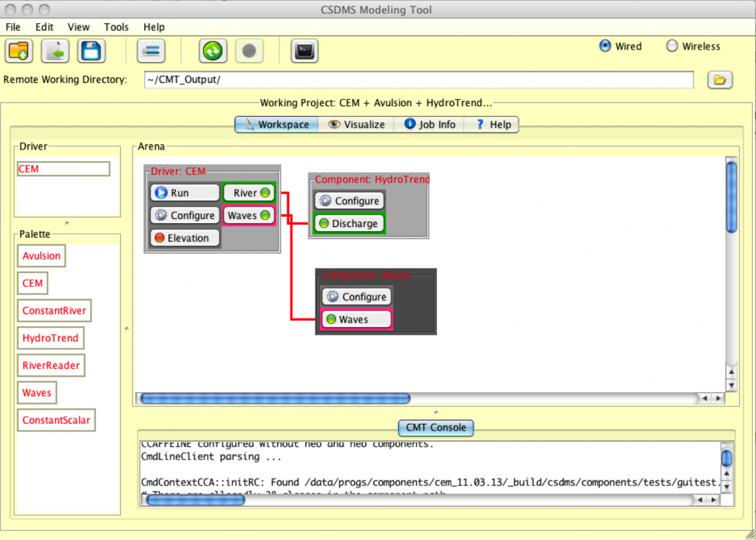
Task: Open the Help menu in menu bar
Action: 154,27
